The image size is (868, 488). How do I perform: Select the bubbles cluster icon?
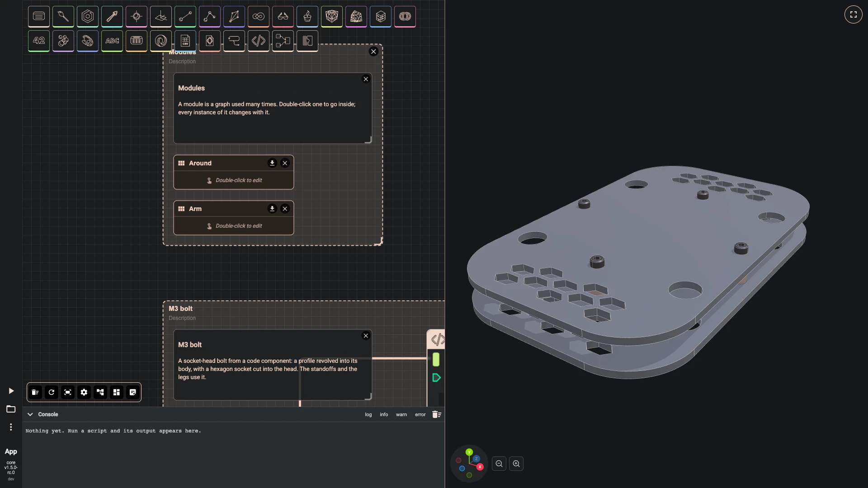[x=63, y=41]
